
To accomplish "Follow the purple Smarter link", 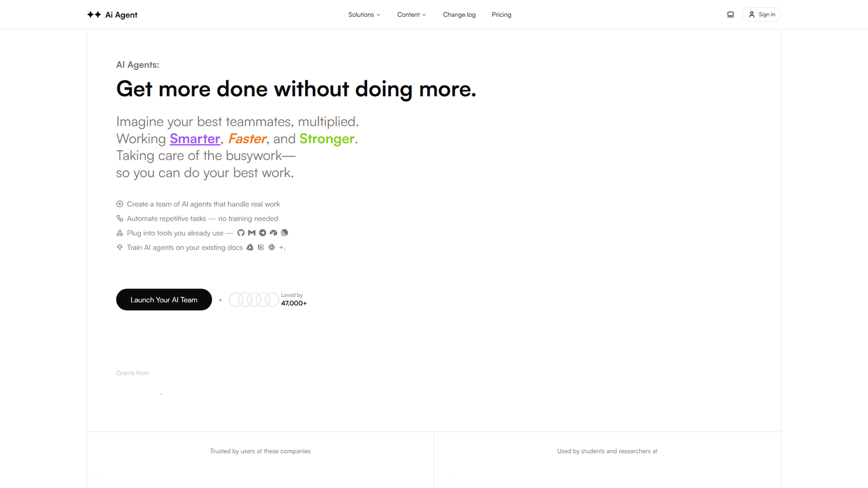I will tap(195, 139).
